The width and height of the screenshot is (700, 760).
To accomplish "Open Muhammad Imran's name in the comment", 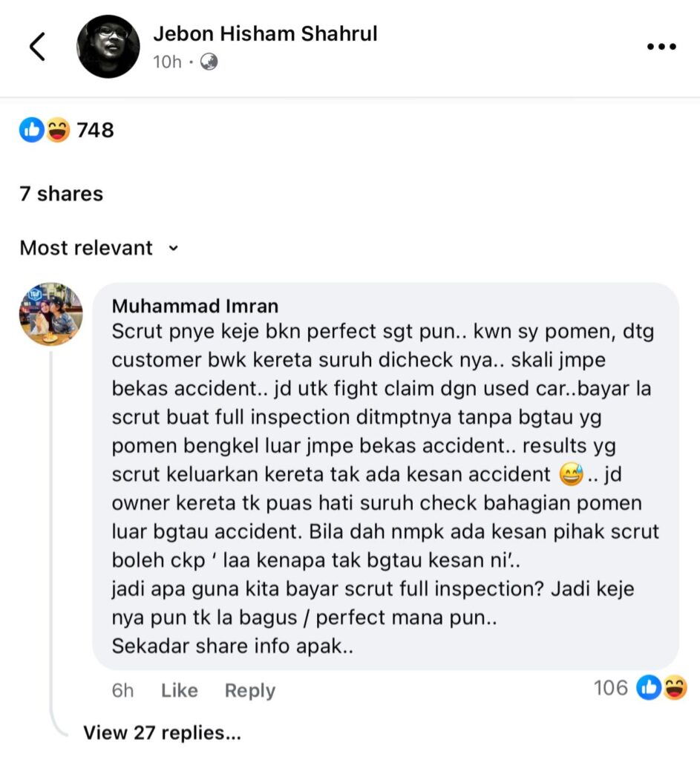I will (x=195, y=306).
